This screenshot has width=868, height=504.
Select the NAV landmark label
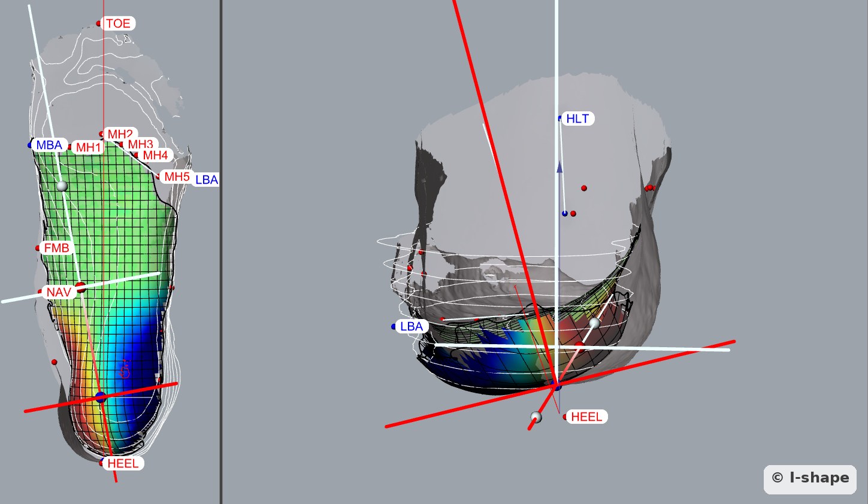click(x=59, y=292)
